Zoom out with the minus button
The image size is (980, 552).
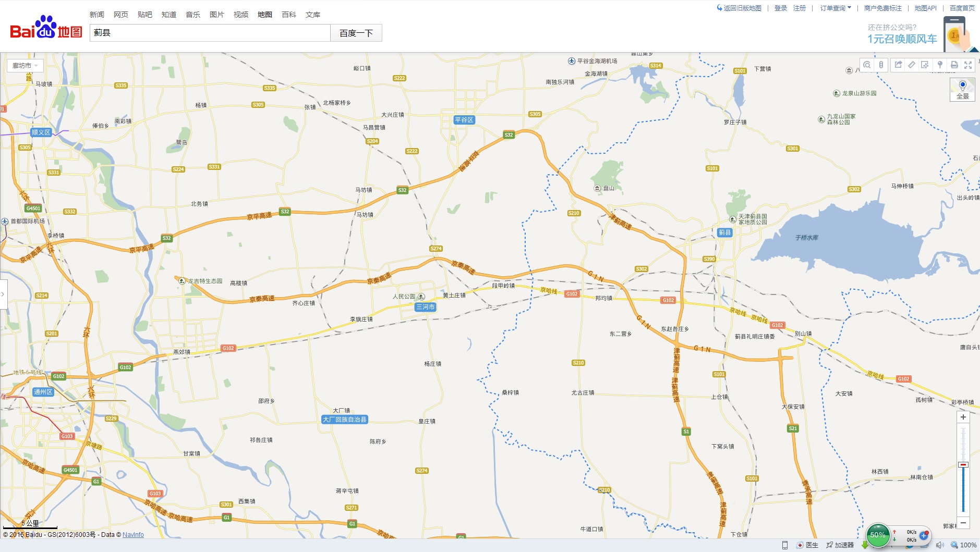[x=963, y=523]
